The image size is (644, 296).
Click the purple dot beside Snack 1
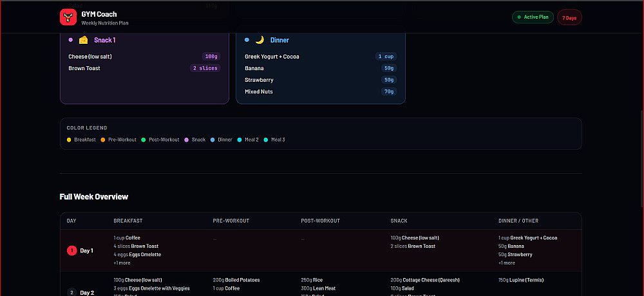[71, 40]
